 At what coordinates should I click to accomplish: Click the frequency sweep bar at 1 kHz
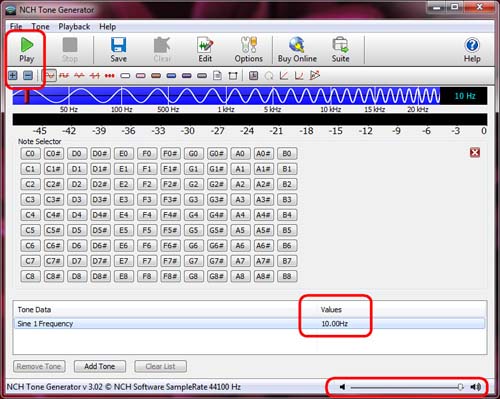[x=226, y=96]
